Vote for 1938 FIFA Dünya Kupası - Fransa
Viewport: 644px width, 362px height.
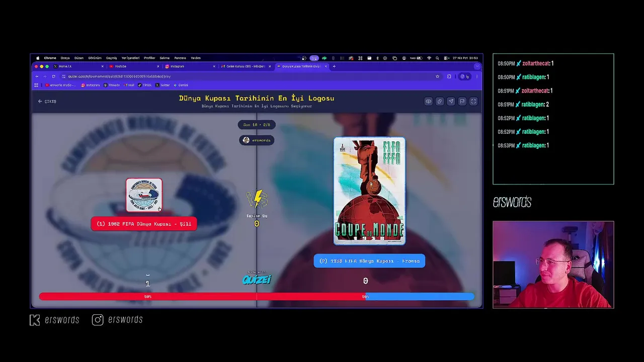click(369, 261)
